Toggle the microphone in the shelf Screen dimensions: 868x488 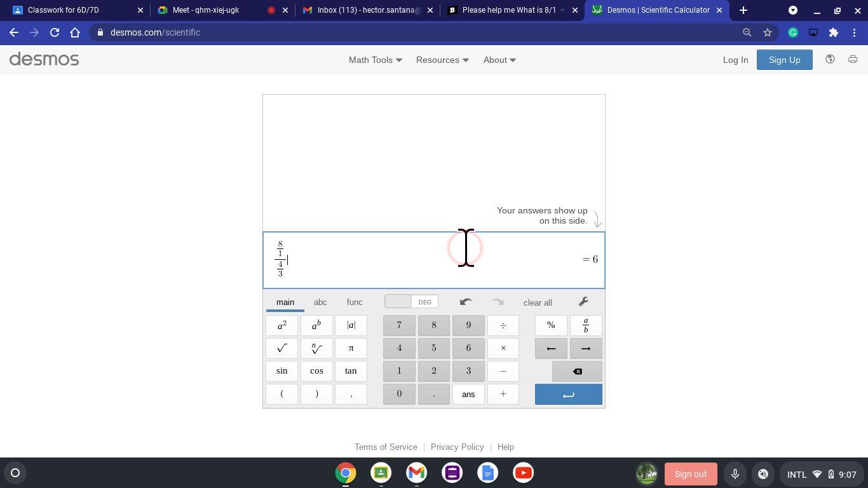[735, 474]
